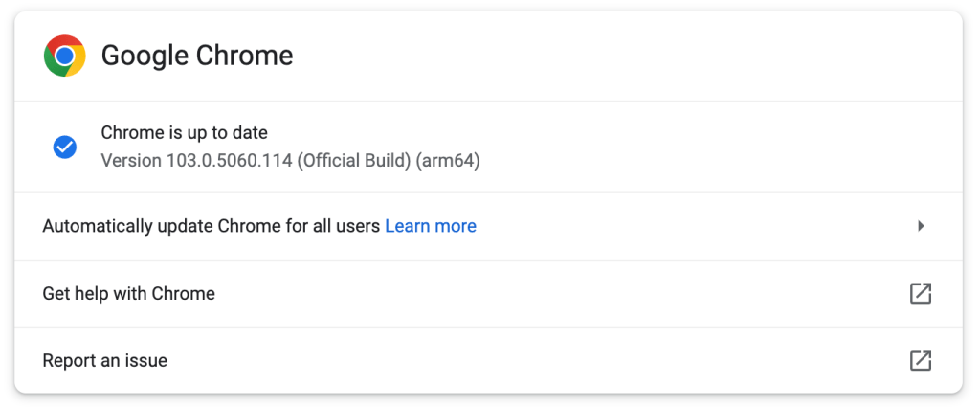Click the blue up-to-date checkmark icon
The height and width of the screenshot is (410, 980).
click(65, 147)
